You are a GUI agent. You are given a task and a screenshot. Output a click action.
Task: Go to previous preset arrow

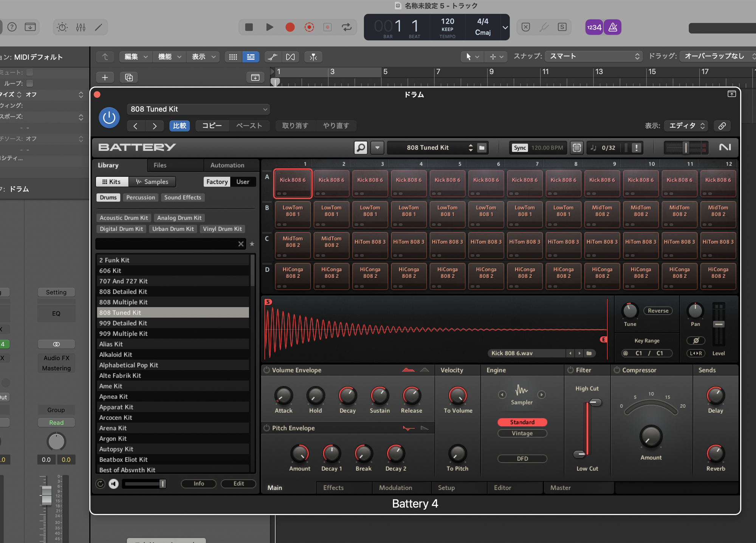135,126
